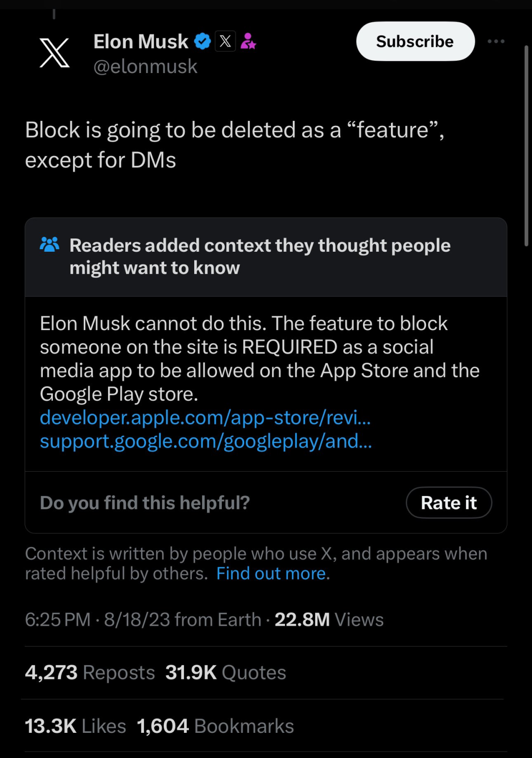Show the 13.3K Likes list
532x758 pixels.
(x=75, y=726)
